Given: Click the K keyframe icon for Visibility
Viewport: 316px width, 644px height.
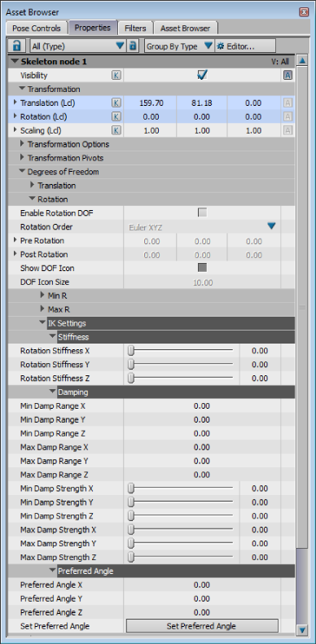Looking at the screenshot, I should pyautogui.click(x=116, y=75).
